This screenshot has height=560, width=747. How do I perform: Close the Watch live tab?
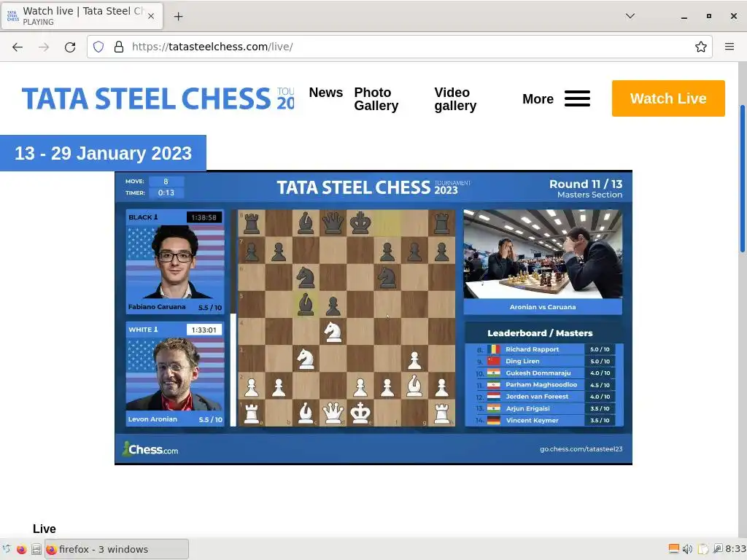point(150,16)
